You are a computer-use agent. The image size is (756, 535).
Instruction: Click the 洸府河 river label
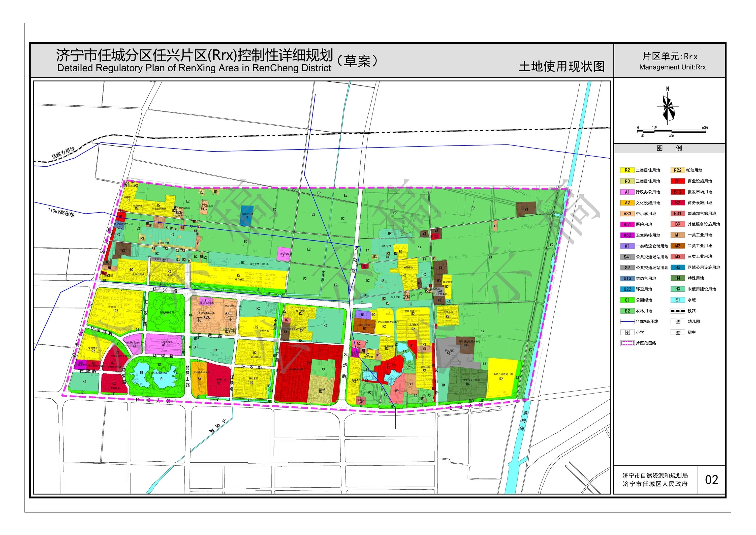(x=524, y=421)
